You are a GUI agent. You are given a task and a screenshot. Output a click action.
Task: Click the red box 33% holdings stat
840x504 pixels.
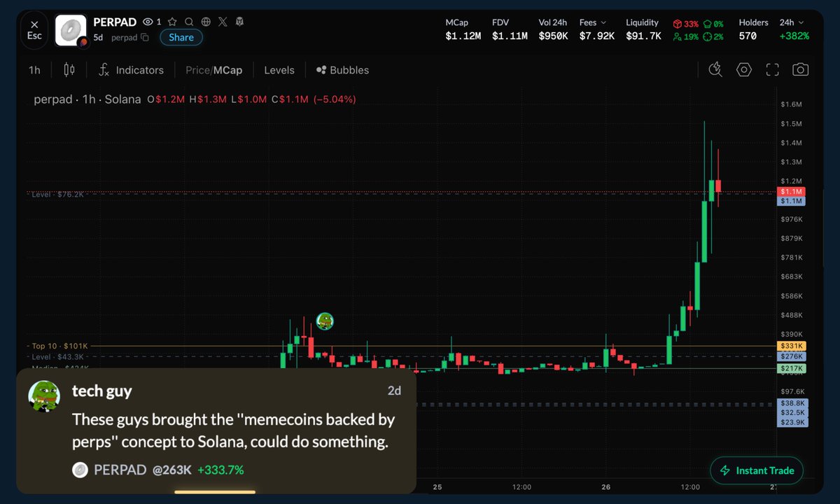685,24
